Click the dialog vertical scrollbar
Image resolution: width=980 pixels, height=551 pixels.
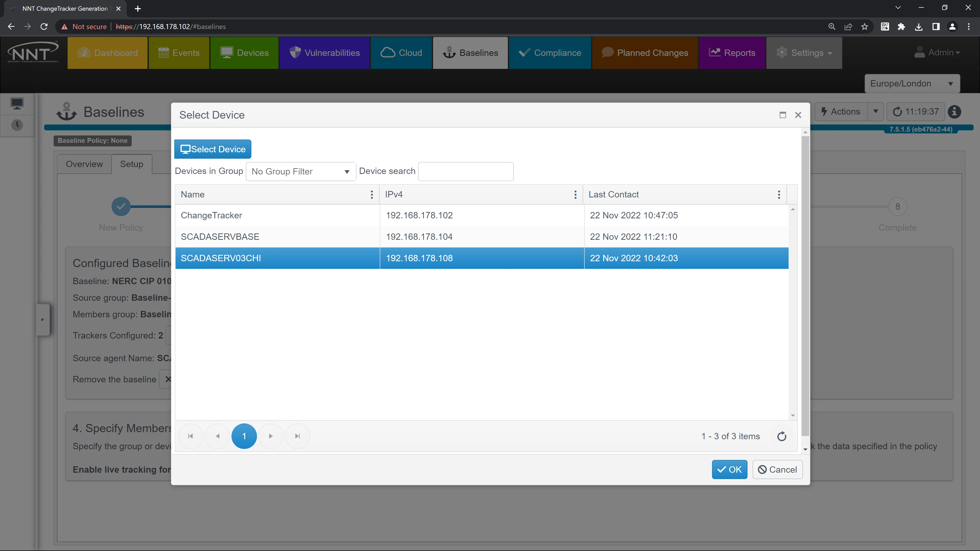(x=805, y=286)
